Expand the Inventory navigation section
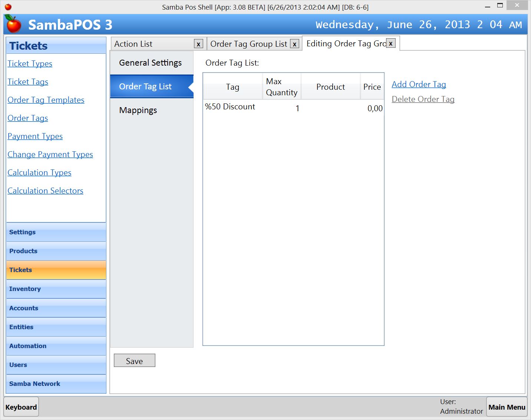 click(56, 289)
